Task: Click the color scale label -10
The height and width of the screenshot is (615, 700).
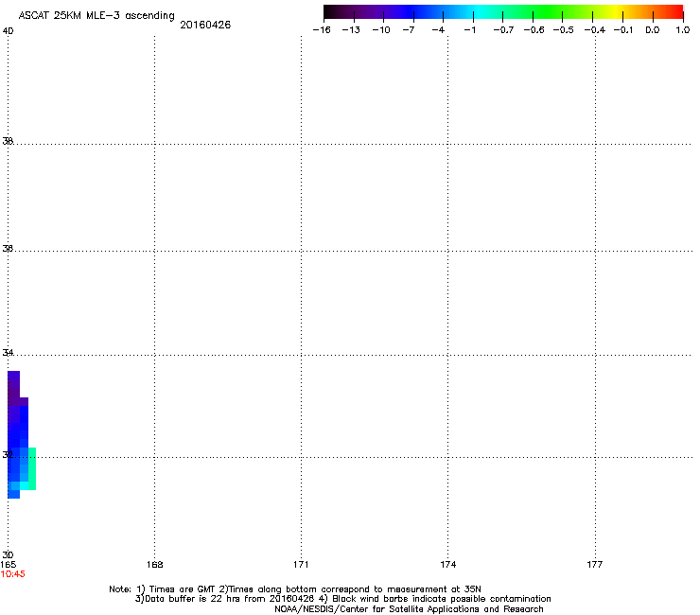Action: tap(381, 30)
